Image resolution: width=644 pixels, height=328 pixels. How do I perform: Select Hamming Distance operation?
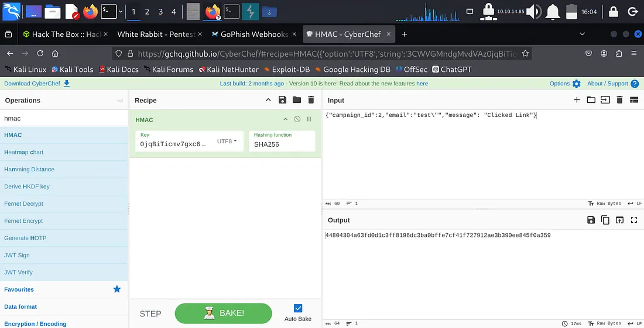pyautogui.click(x=64, y=170)
